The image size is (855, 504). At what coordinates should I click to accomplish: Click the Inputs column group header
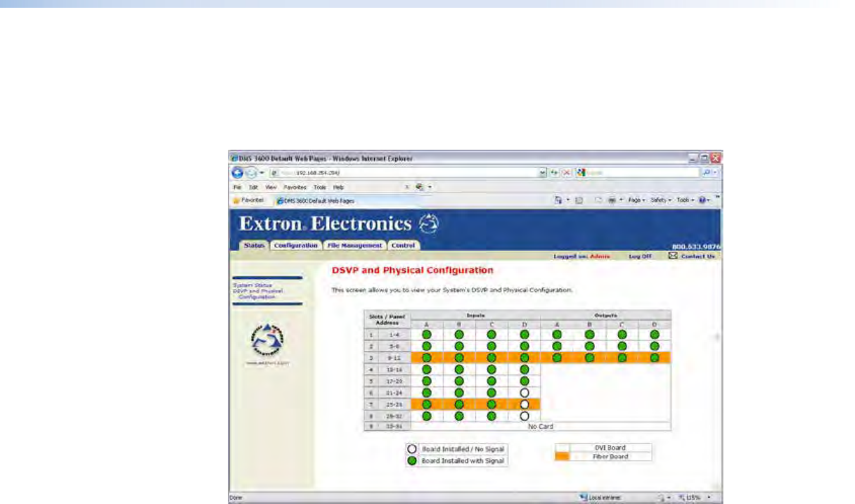pyautogui.click(x=475, y=315)
